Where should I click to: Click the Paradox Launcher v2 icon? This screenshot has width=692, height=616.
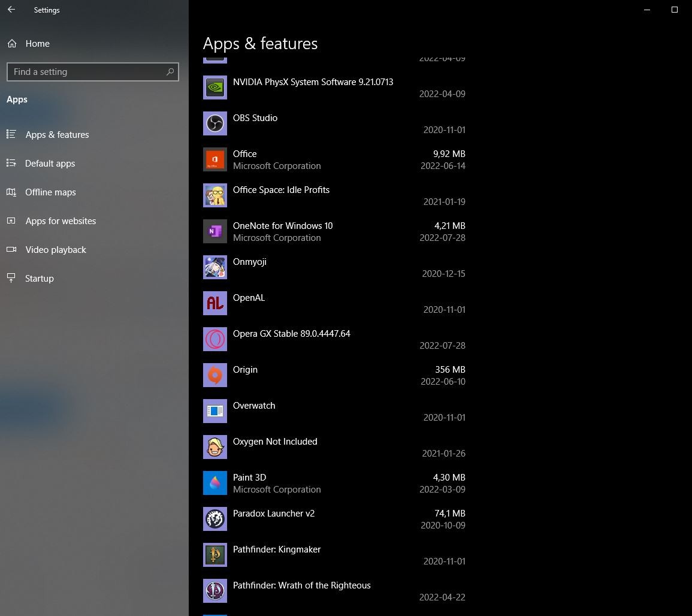(x=215, y=519)
